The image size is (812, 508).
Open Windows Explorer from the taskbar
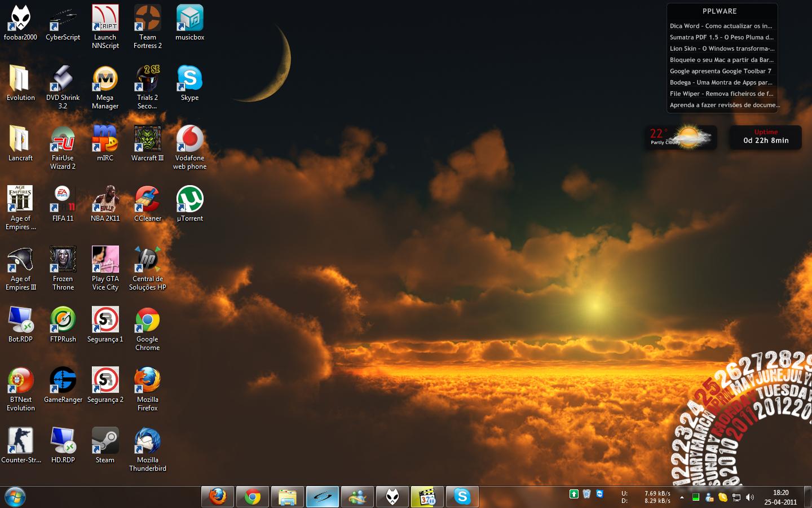coord(288,497)
